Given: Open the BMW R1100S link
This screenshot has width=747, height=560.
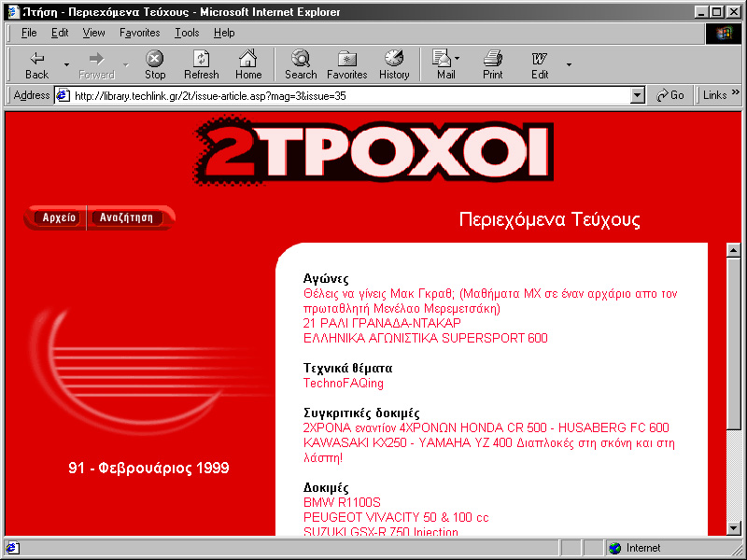Looking at the screenshot, I should click(x=342, y=502).
